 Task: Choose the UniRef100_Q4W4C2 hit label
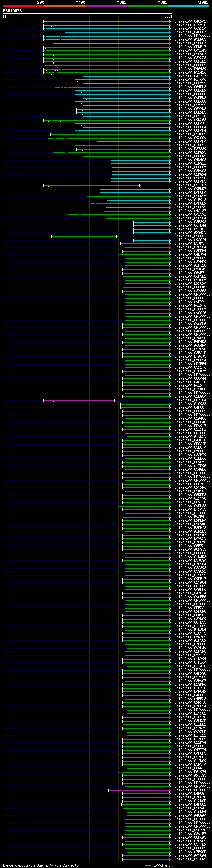point(190,160)
